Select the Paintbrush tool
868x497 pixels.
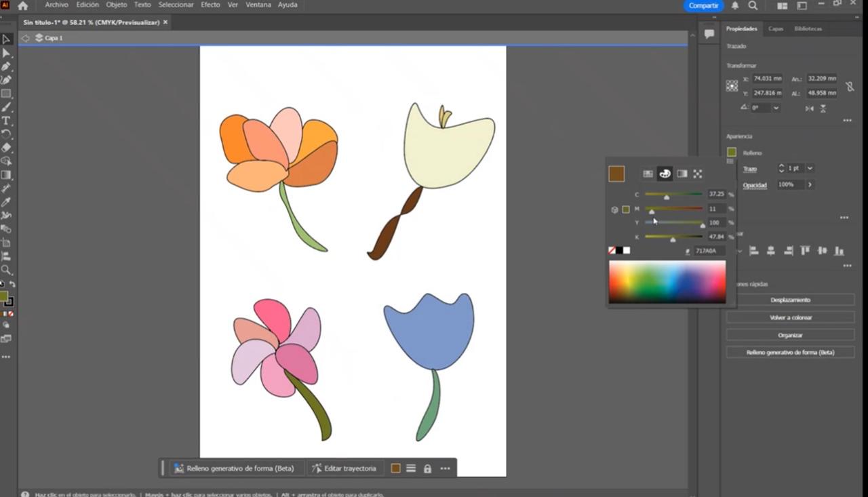pyautogui.click(x=6, y=107)
